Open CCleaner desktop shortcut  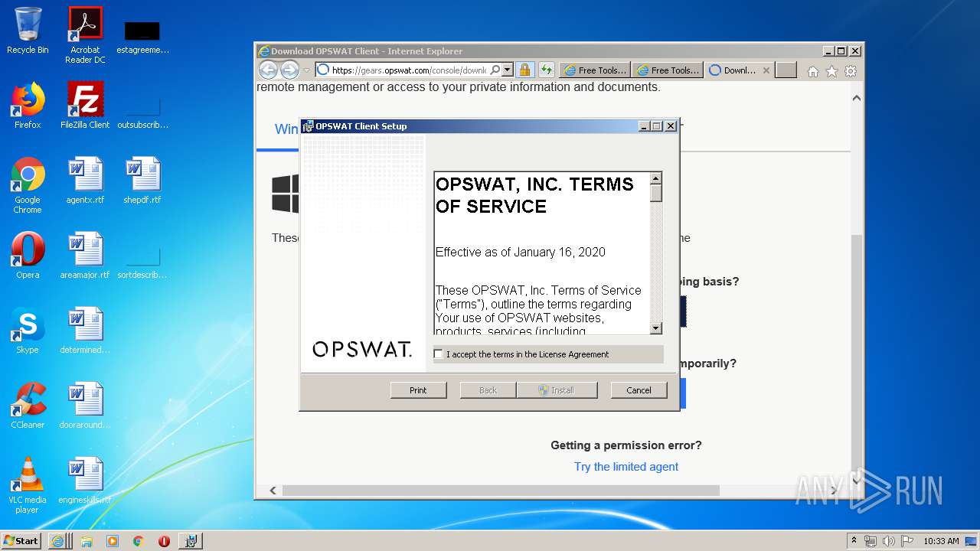pos(28,406)
